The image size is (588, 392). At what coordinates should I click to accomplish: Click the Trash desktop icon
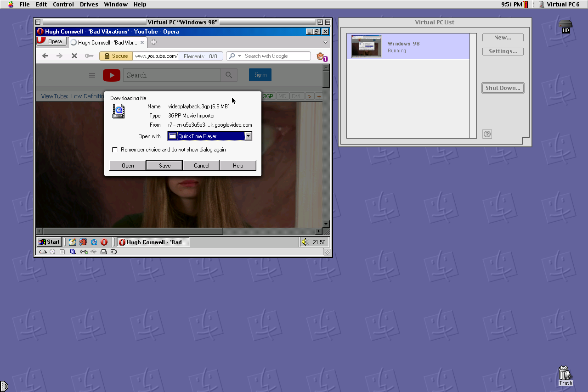565,375
